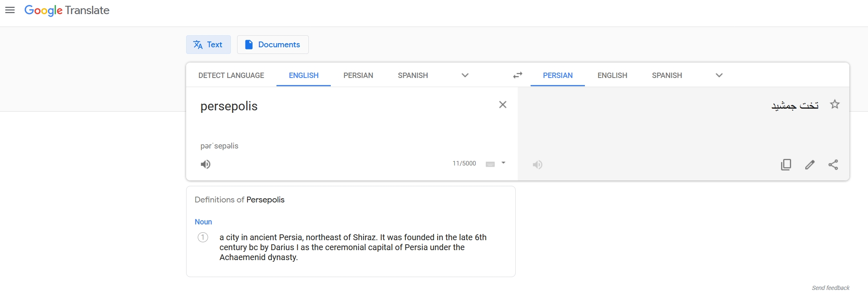Select the Text translation mode
Screen dimensions: 868x297
(x=208, y=44)
